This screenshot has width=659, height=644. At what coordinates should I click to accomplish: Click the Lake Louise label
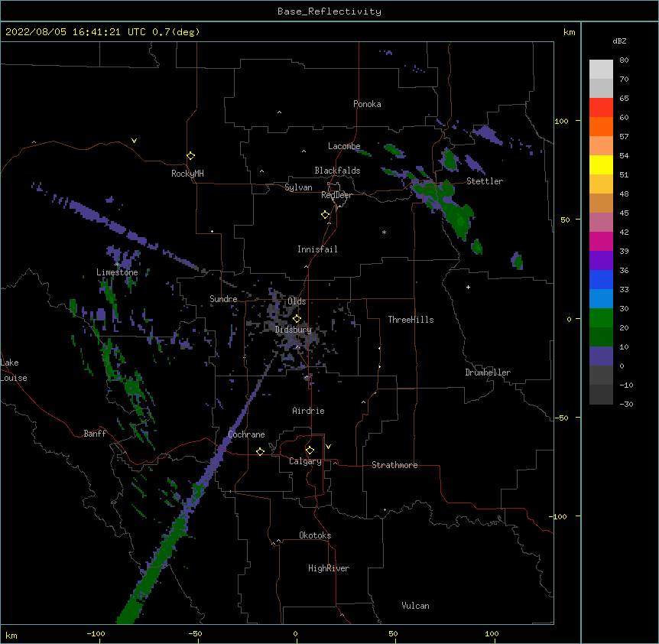[14, 370]
